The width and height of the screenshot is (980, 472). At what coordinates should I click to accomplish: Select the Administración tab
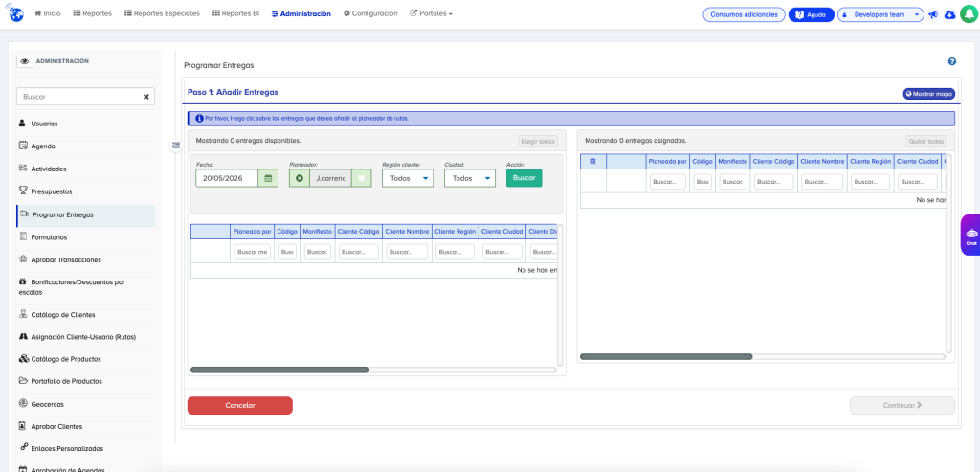pyautogui.click(x=301, y=13)
